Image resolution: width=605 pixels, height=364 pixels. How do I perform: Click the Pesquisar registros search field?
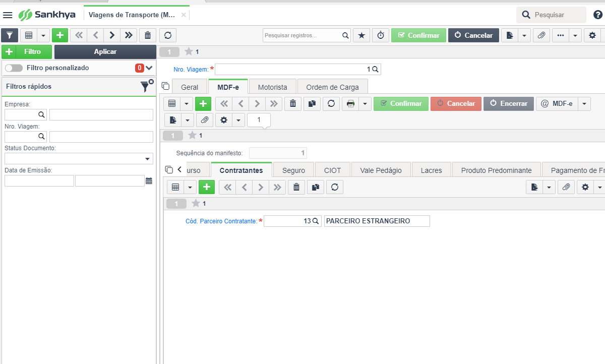pos(301,35)
